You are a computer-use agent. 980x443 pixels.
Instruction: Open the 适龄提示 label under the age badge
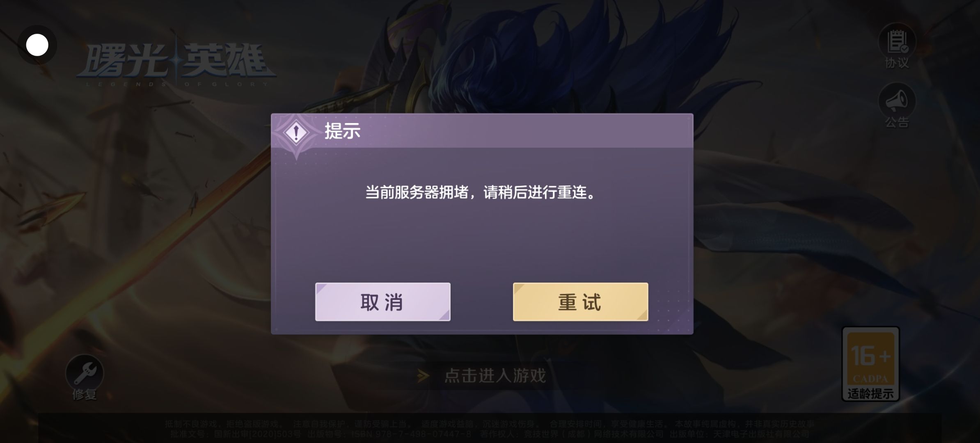pyautogui.click(x=870, y=394)
